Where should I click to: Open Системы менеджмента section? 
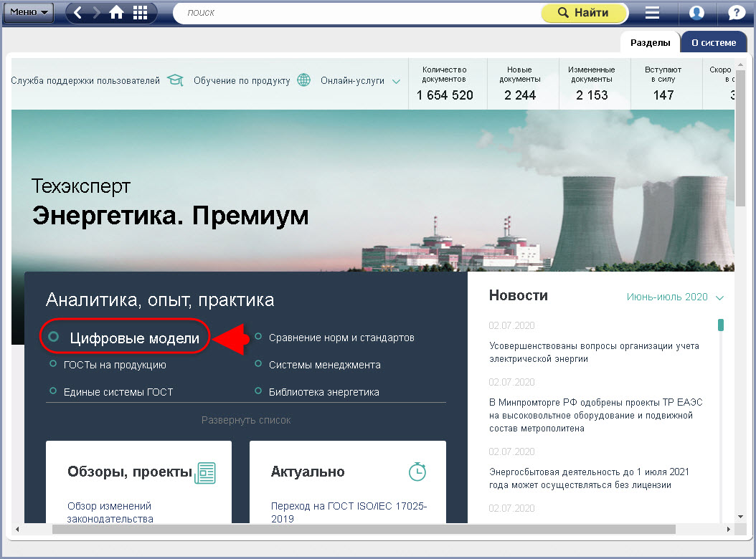coord(324,365)
